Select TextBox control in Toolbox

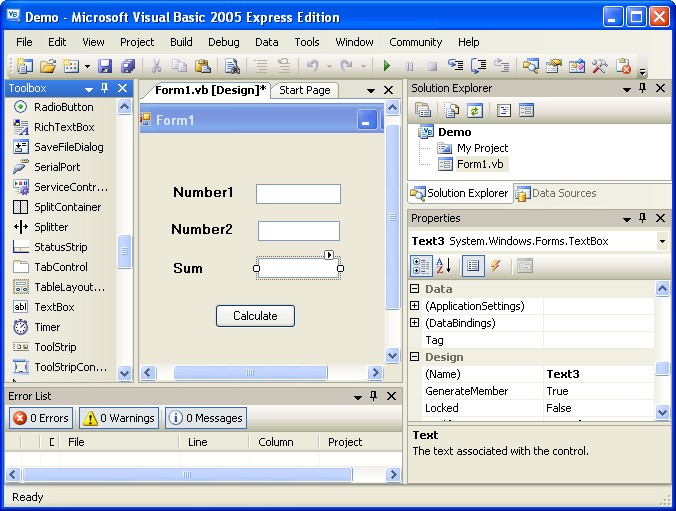pyautogui.click(x=54, y=307)
